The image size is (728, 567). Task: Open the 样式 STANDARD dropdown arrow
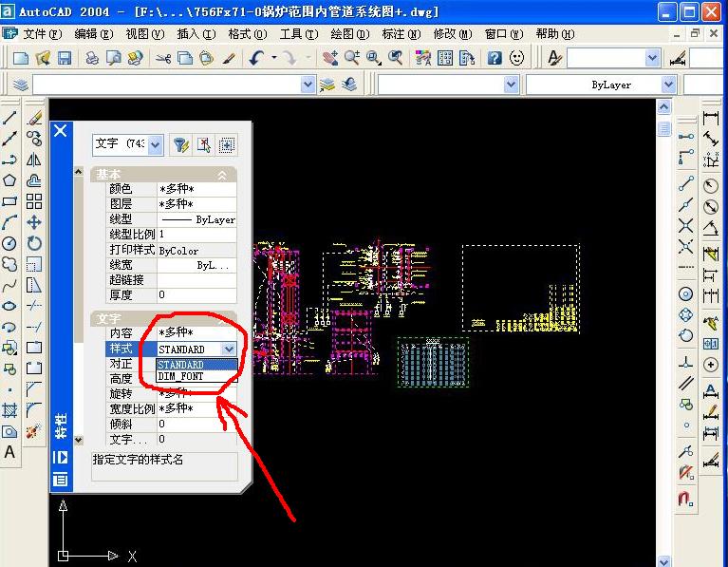[x=229, y=349]
